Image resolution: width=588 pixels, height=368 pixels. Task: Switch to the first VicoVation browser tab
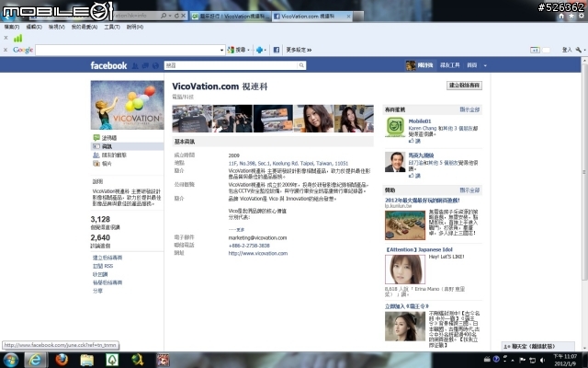click(231, 17)
